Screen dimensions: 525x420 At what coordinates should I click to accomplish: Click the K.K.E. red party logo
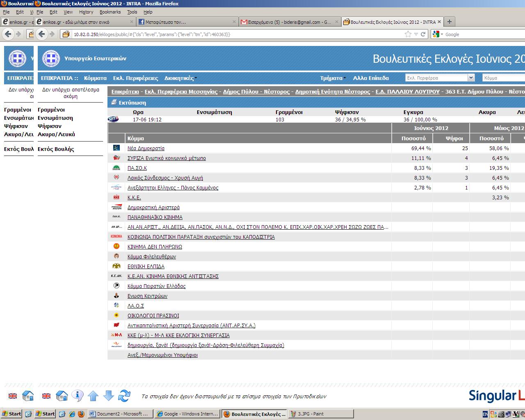(x=116, y=197)
